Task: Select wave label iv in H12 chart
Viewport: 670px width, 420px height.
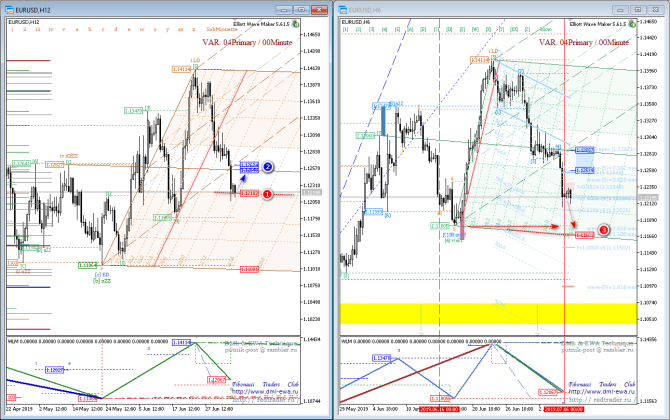Action: click(x=51, y=29)
